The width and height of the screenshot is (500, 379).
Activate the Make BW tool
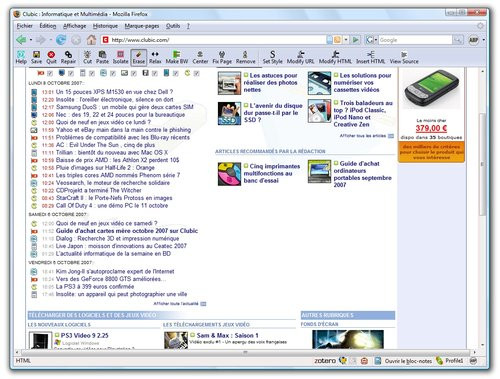177,57
